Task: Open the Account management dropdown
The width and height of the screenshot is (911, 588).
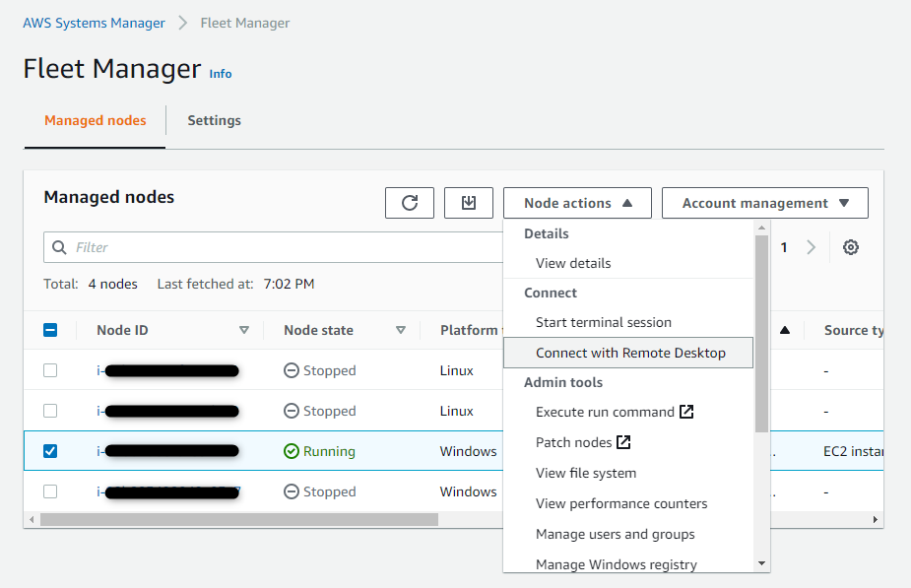Action: pyautogui.click(x=765, y=203)
